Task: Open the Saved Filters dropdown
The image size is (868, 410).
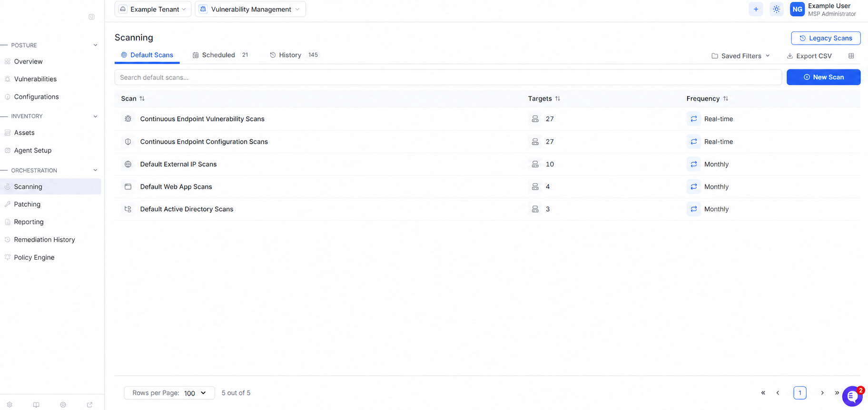Action: [x=740, y=56]
